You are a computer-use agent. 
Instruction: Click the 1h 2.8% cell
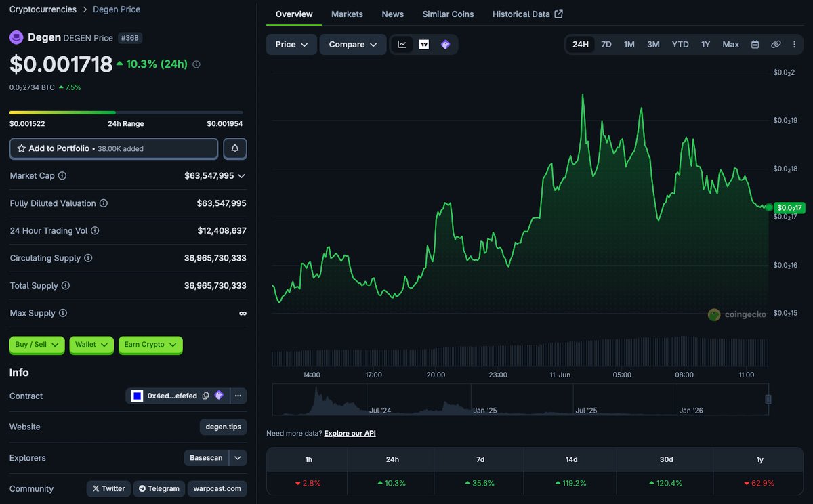point(308,483)
